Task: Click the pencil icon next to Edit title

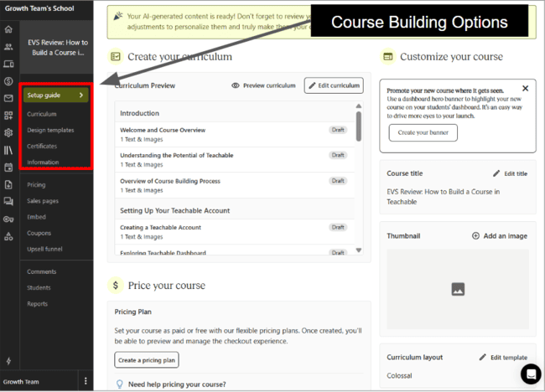Action: coord(496,173)
